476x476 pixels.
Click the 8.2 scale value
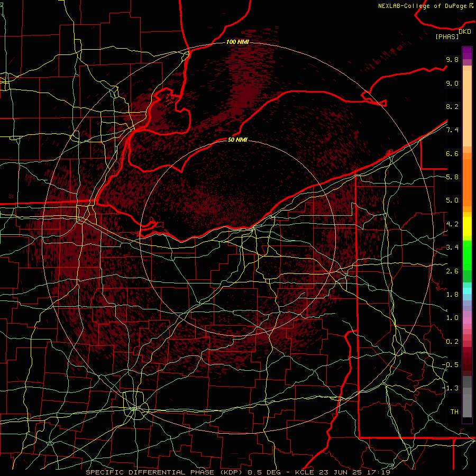coord(452,106)
